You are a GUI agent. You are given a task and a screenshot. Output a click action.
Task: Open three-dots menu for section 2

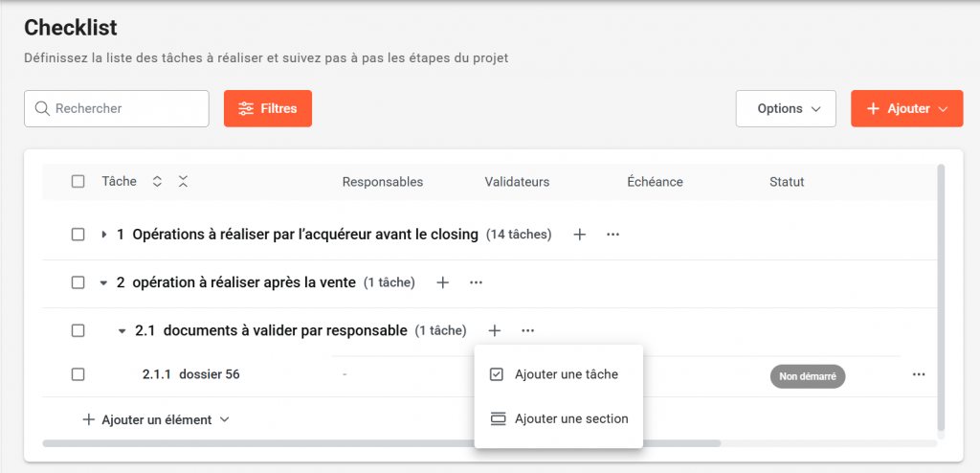click(476, 282)
